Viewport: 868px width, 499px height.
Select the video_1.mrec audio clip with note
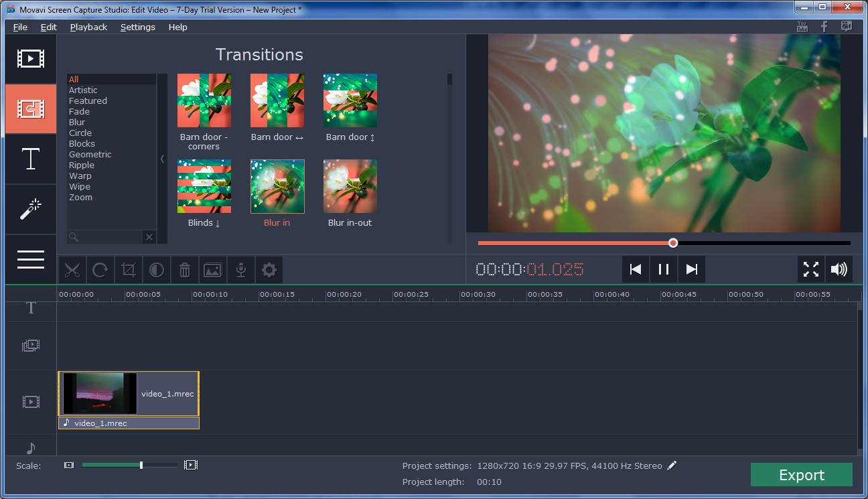129,423
